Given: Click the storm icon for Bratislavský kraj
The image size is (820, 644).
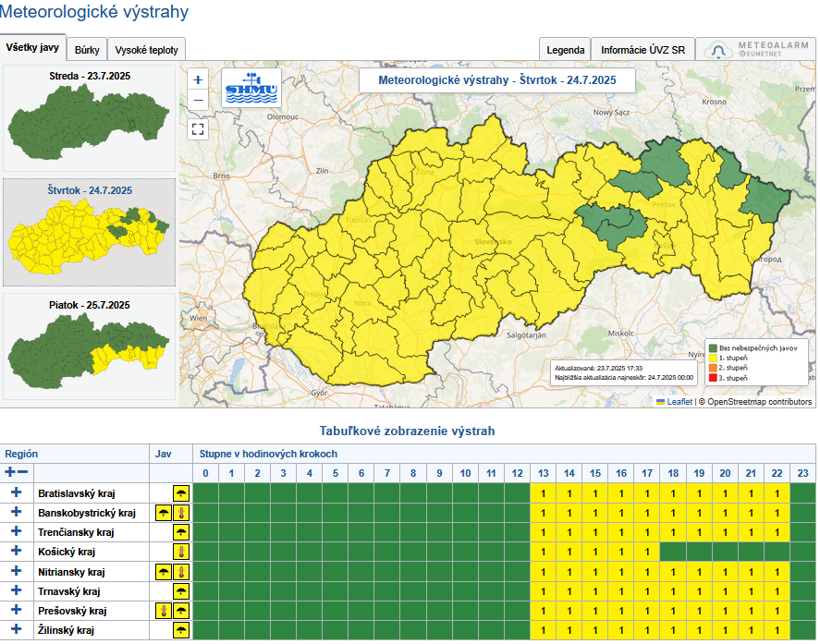Looking at the screenshot, I should coord(181,493).
